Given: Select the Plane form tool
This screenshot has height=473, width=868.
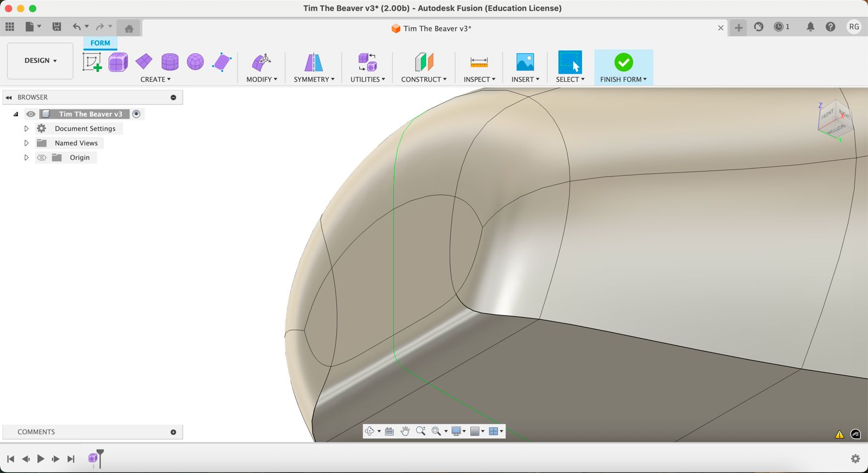Looking at the screenshot, I should (144, 61).
